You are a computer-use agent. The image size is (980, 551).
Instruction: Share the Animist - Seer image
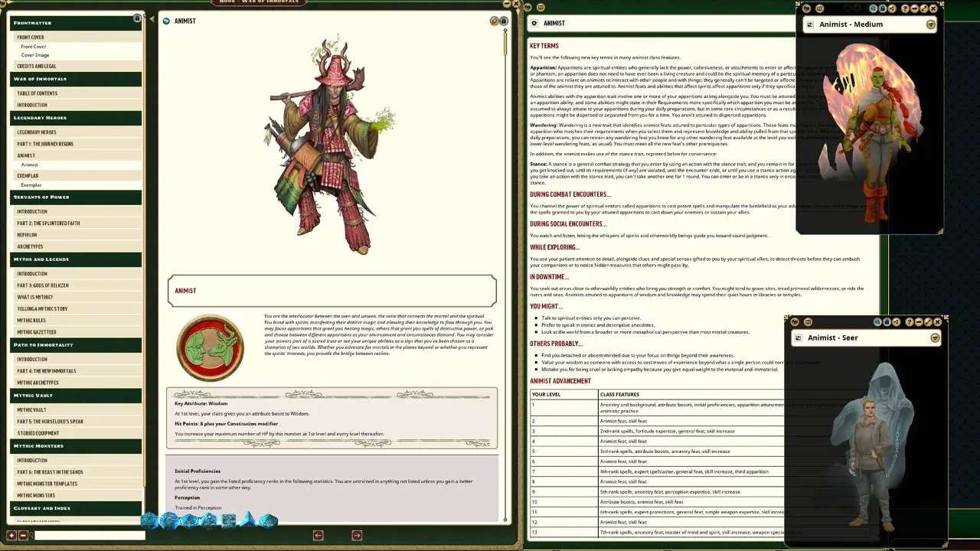896,322
